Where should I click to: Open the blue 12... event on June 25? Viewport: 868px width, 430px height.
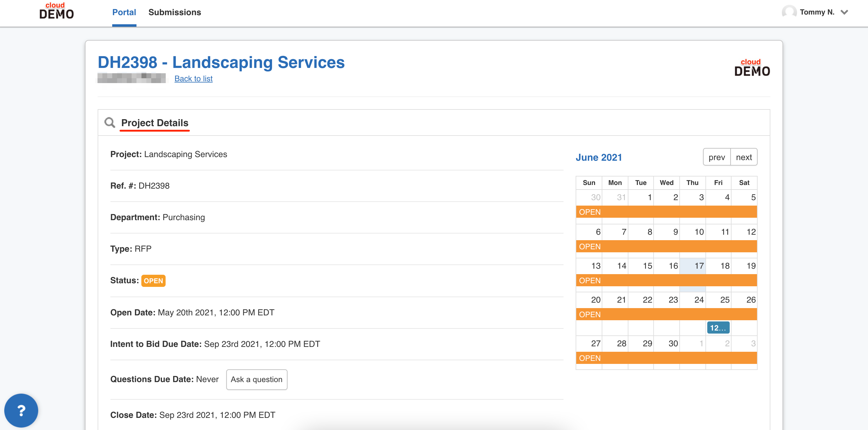[x=718, y=328]
